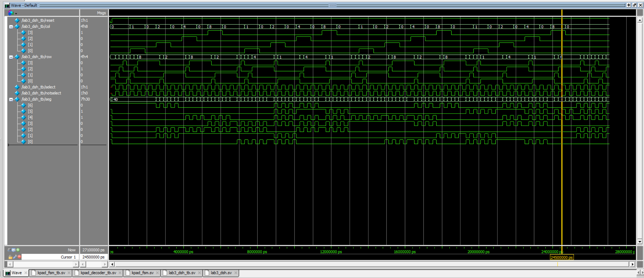Open cursor properties using the wrench icon

coord(15,257)
